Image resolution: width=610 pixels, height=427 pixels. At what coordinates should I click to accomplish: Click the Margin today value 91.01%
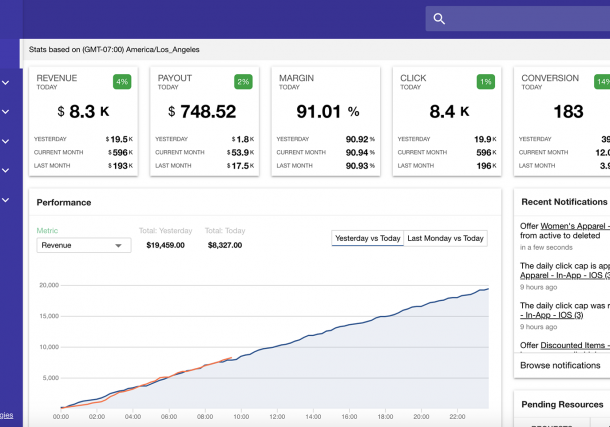pyautogui.click(x=325, y=113)
